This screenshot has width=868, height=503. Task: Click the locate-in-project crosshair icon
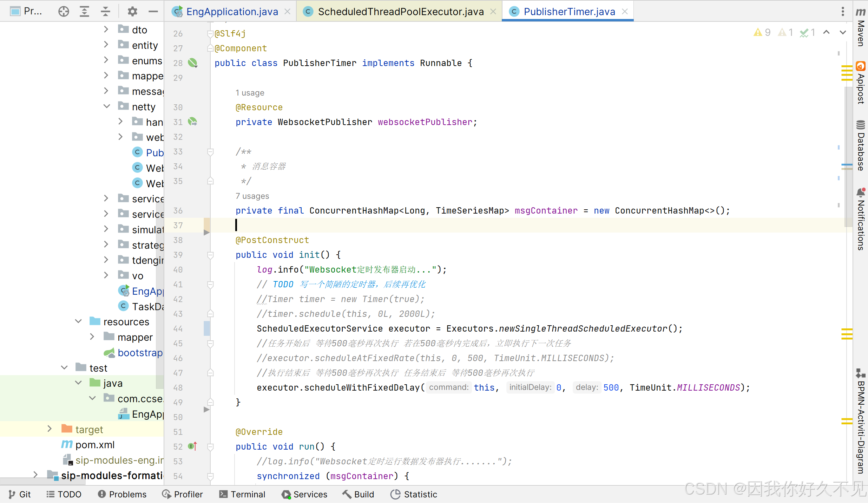coord(64,12)
